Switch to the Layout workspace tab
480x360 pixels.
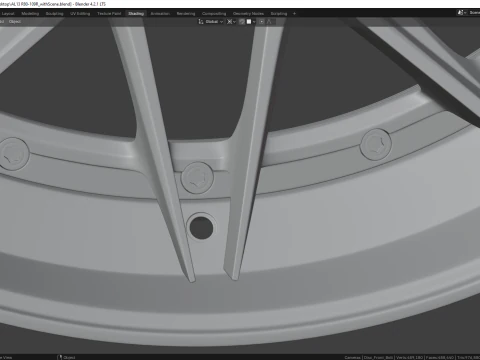coord(8,14)
